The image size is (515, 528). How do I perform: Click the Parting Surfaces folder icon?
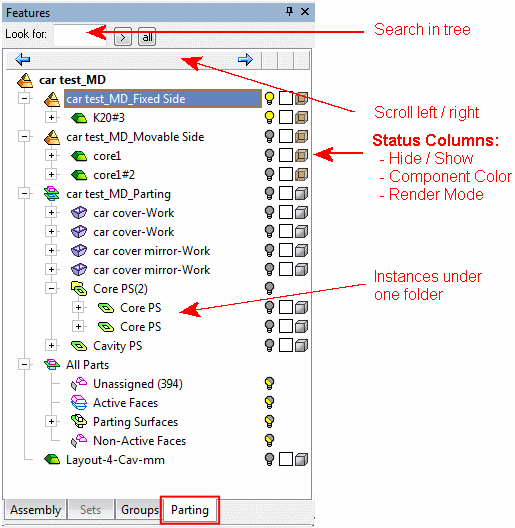[x=79, y=421]
